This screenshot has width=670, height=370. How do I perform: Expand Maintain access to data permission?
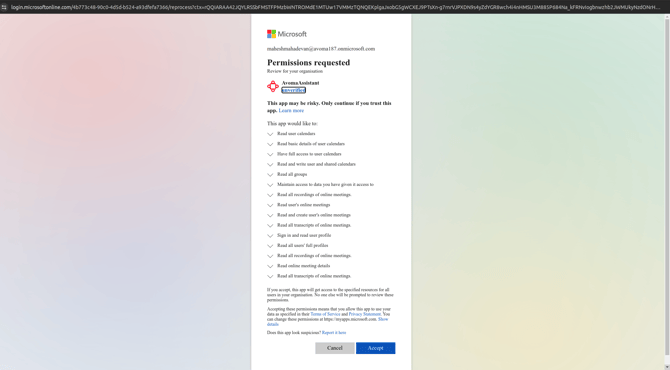(270, 185)
